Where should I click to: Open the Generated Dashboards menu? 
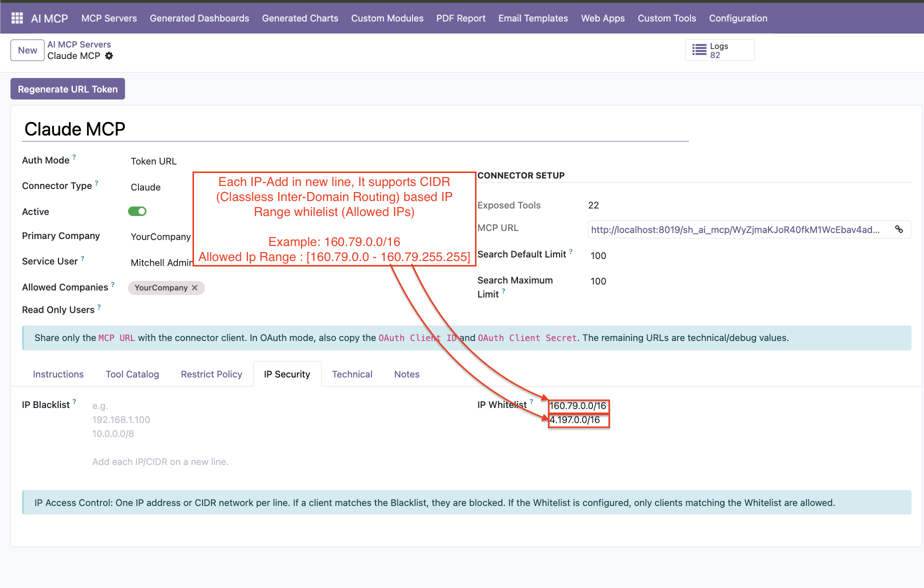(199, 18)
